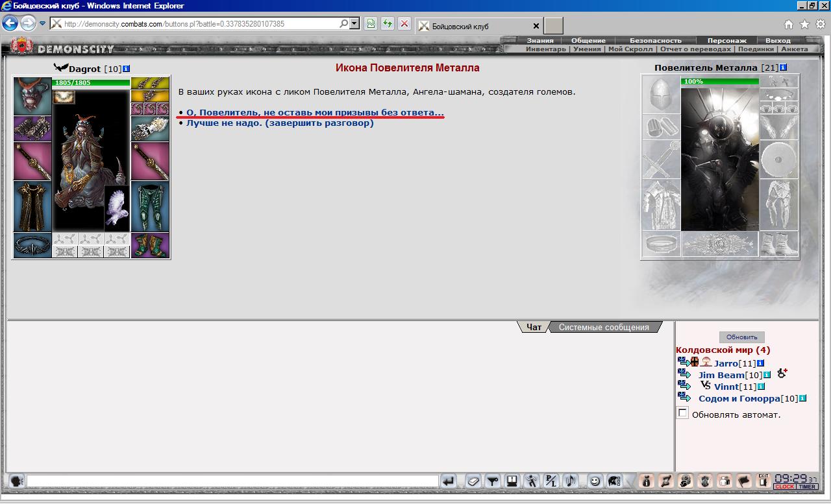Open the Анкета submenu item
Viewport: 831px width, 504px height.
[795, 49]
